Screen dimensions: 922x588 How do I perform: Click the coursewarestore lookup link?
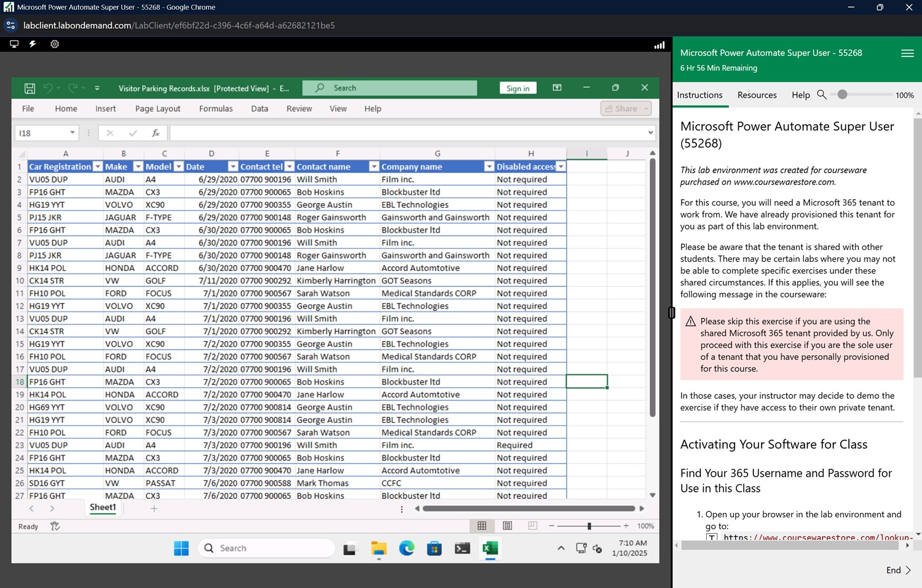click(819, 537)
